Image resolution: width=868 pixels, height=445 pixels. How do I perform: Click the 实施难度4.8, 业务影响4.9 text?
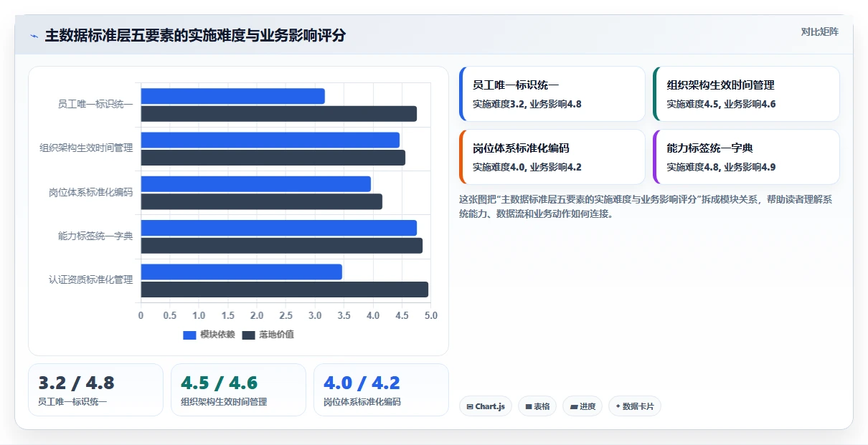click(x=721, y=167)
